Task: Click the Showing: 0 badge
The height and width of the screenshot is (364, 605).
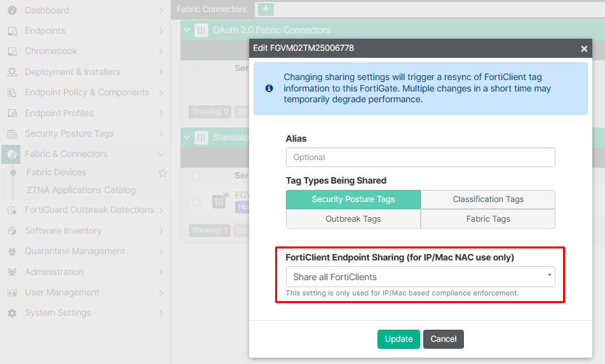Action: [210, 111]
